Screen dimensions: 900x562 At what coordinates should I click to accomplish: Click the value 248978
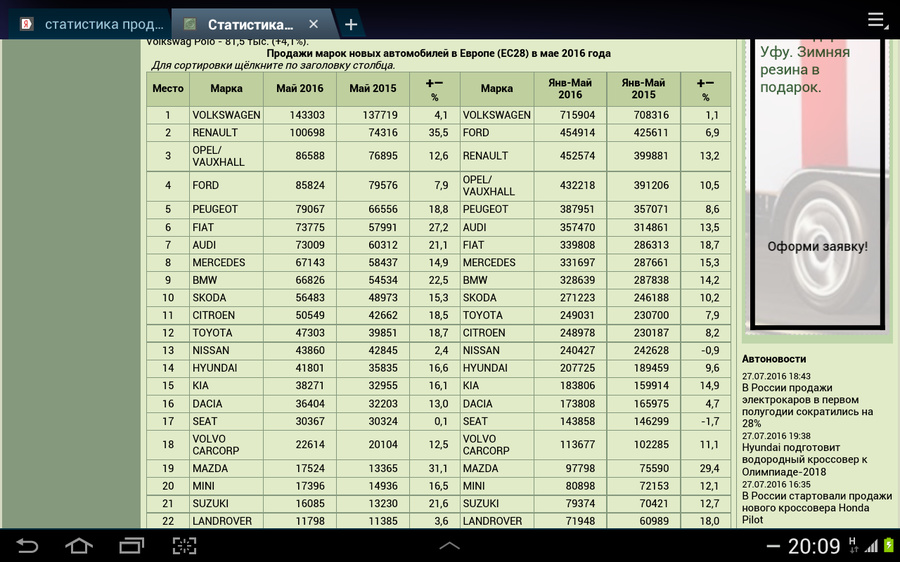pyautogui.click(x=577, y=333)
